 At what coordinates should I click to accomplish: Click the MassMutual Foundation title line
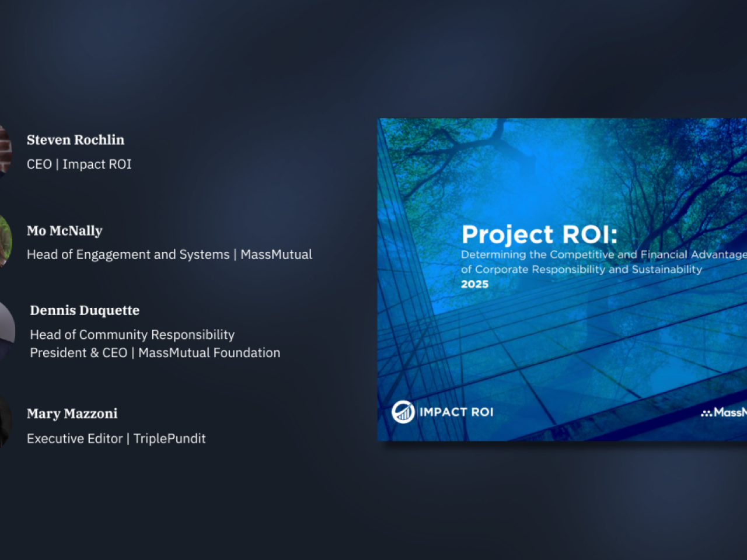click(155, 352)
